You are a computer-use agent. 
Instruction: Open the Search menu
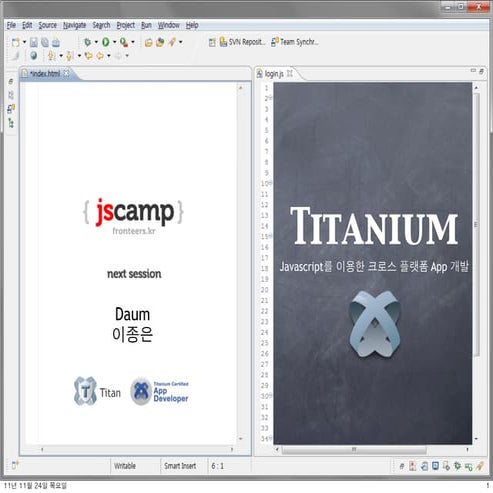(101, 25)
